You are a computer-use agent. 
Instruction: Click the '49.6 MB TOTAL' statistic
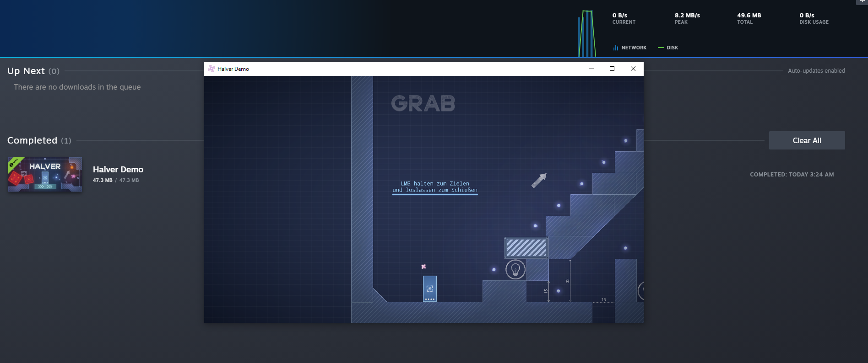pos(749,18)
